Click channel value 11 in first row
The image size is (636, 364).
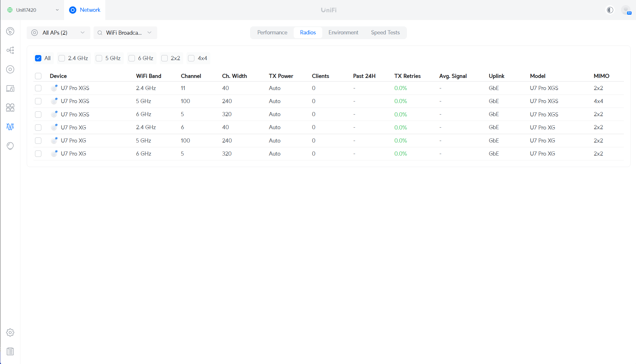pyautogui.click(x=183, y=88)
